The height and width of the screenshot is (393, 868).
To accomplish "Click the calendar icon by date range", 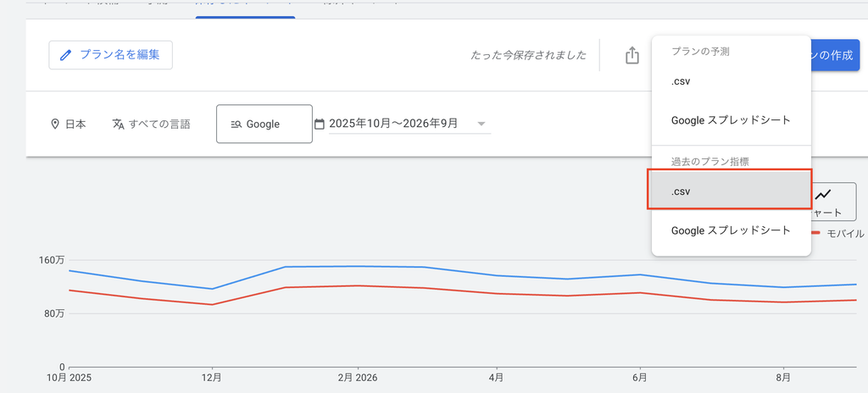I will 320,124.
